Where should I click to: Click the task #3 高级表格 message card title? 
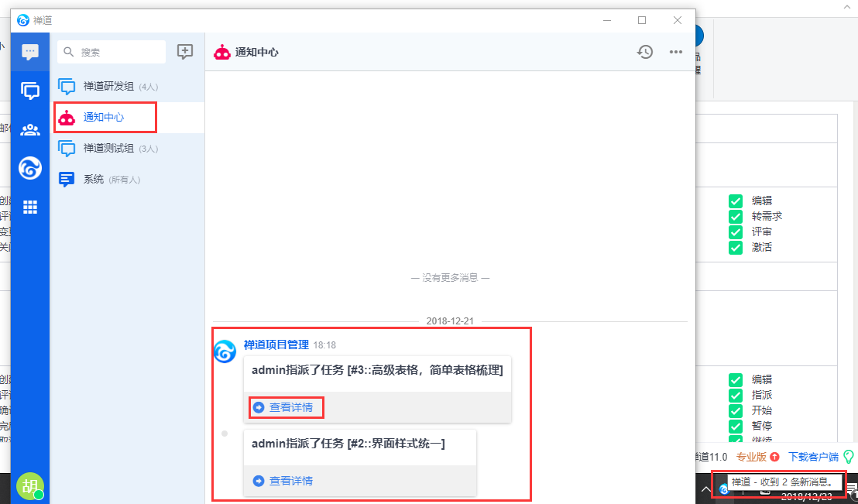[377, 371]
